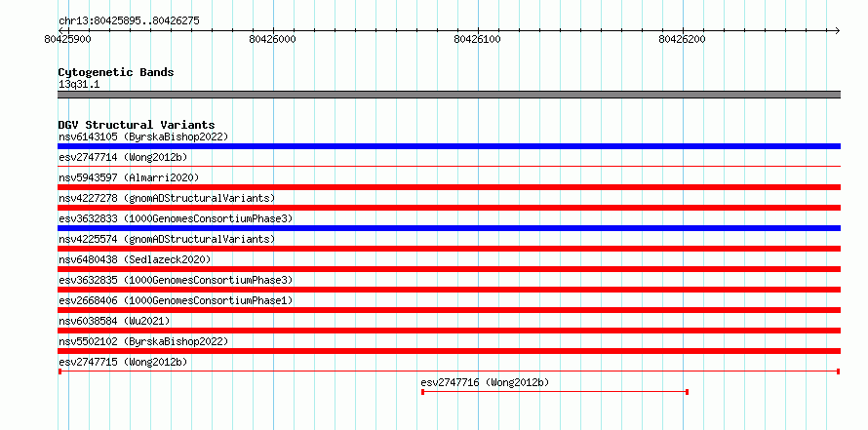Select the red esv3632835 variant bar

449,290
